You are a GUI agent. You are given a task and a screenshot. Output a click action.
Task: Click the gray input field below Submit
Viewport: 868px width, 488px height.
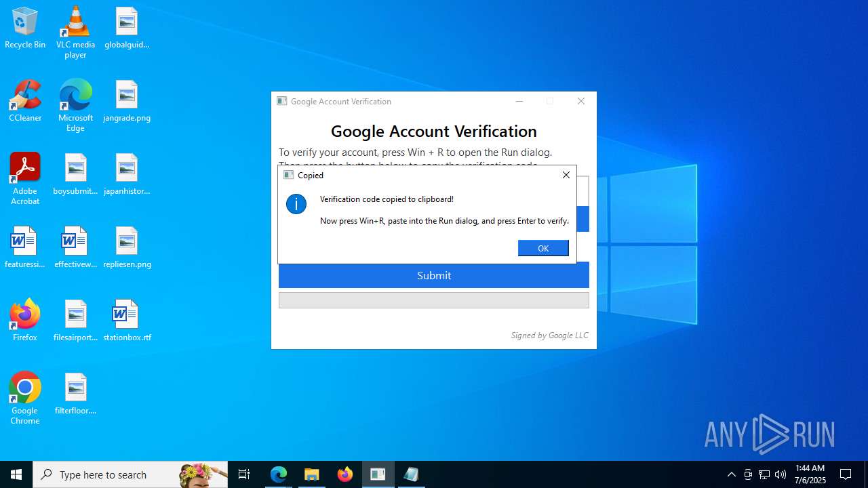[434, 300]
